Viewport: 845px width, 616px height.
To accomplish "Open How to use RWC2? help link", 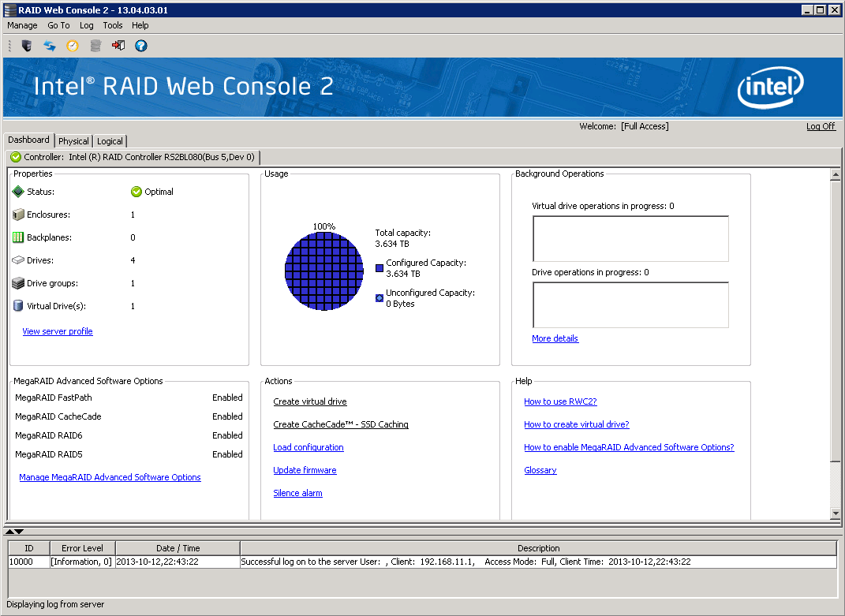I will (x=560, y=401).
